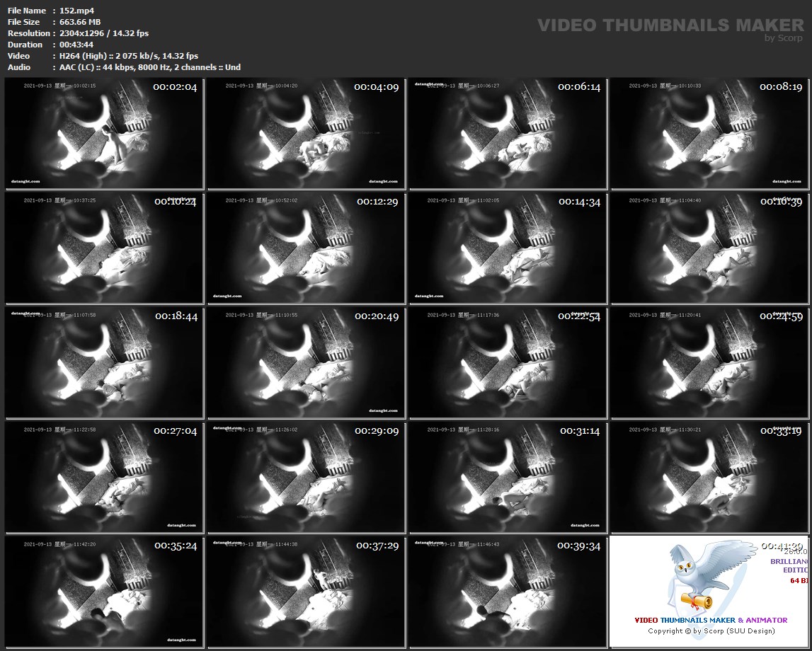The width and height of the screenshot is (812, 651).
Task: Select the frame at 00:10:24
Action: pos(104,248)
